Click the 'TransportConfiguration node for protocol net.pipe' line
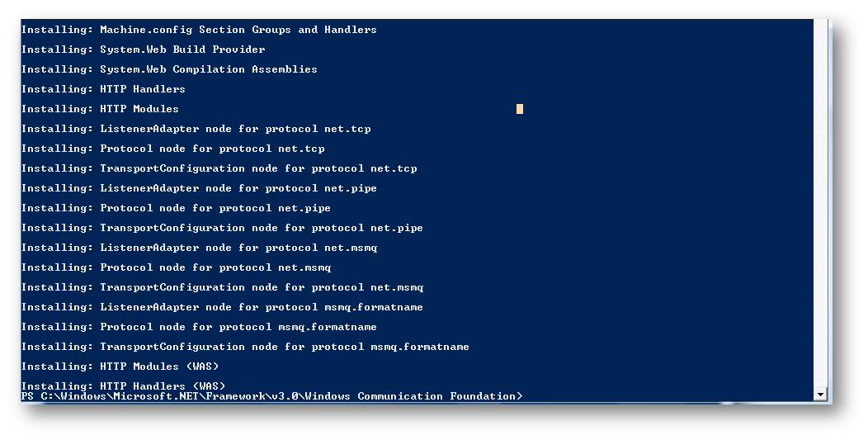Image resolution: width=868 pixels, height=440 pixels. (222, 228)
